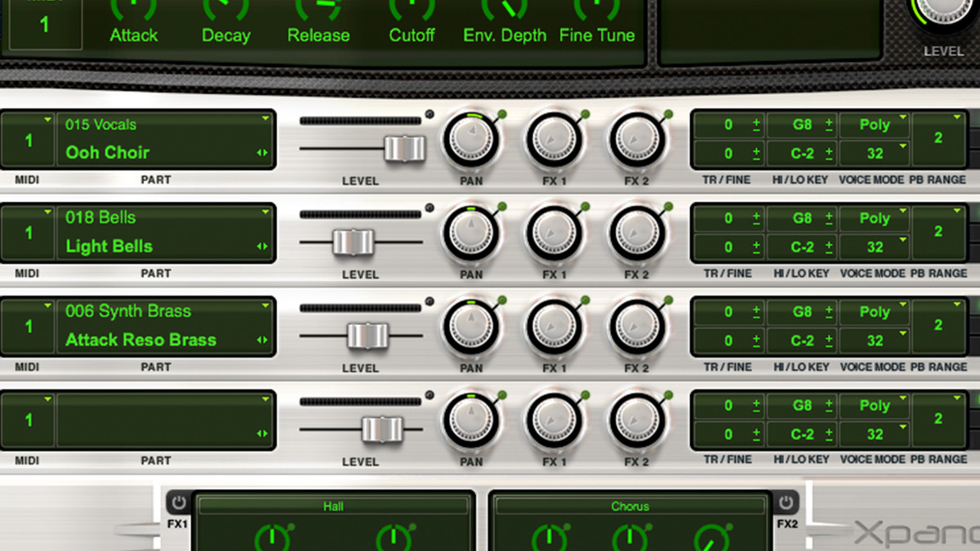Click the FX 1 knob in Attack Reso Brass row
This screenshot has width=980, height=551.
pyautogui.click(x=554, y=327)
